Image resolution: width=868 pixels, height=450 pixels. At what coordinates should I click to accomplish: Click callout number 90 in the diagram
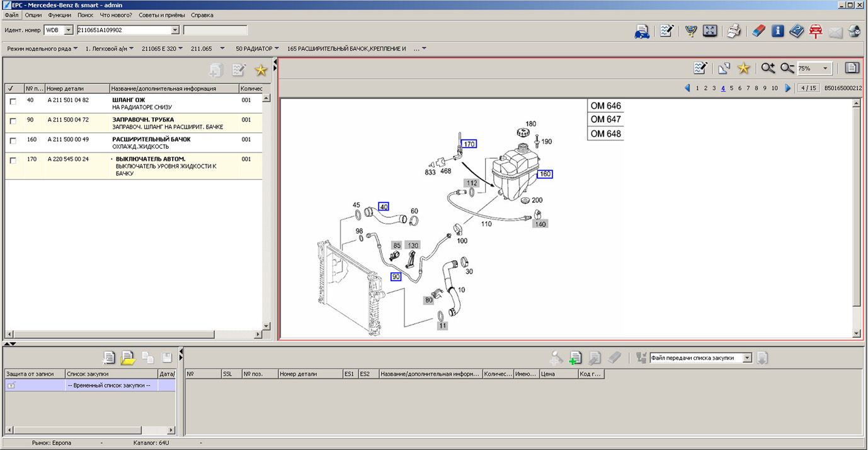tap(396, 277)
